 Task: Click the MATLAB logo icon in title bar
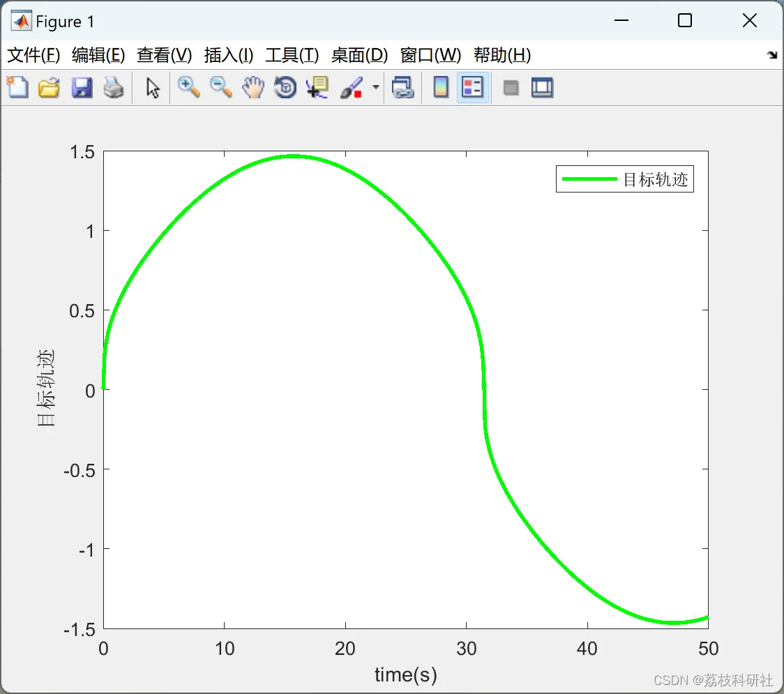(21, 21)
